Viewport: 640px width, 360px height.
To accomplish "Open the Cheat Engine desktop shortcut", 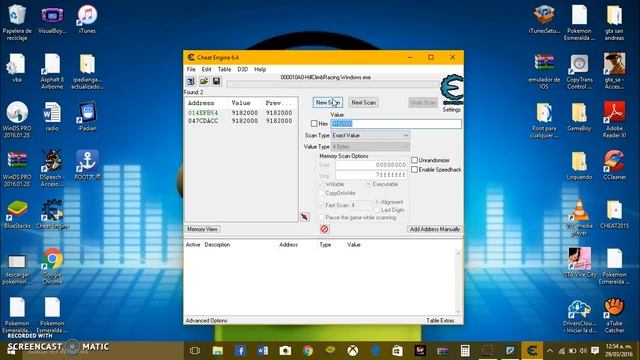I will [x=52, y=214].
